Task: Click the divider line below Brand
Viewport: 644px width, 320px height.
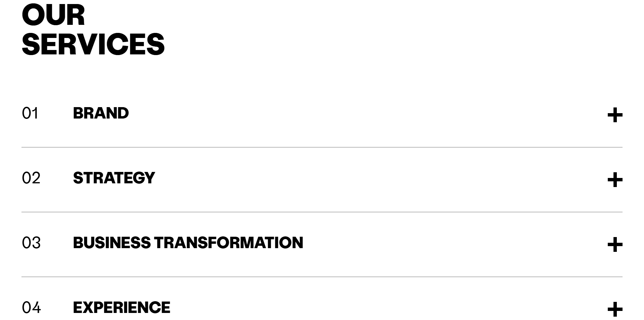Action: click(x=322, y=147)
